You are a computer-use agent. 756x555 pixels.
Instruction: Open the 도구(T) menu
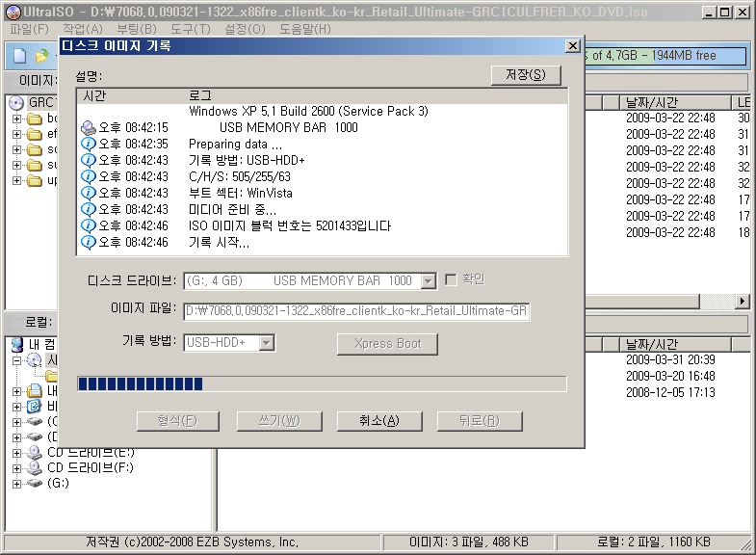pos(191,30)
